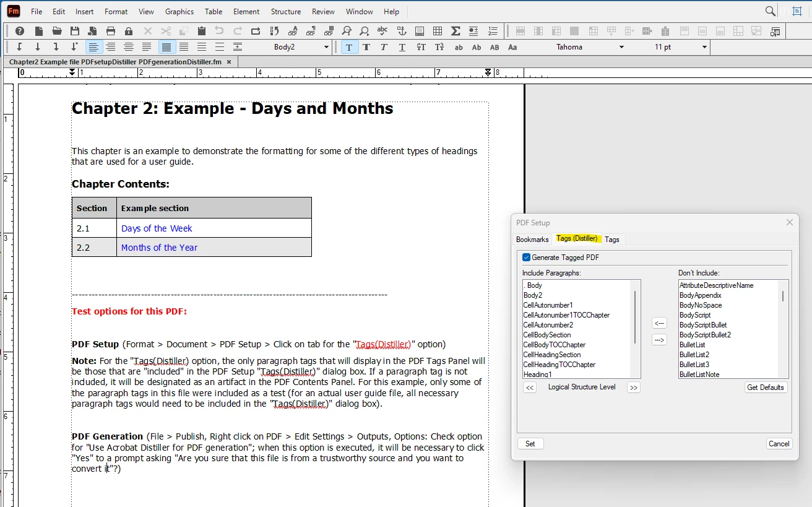Open the Graphics menu
This screenshot has width=812, height=507.
click(x=179, y=12)
